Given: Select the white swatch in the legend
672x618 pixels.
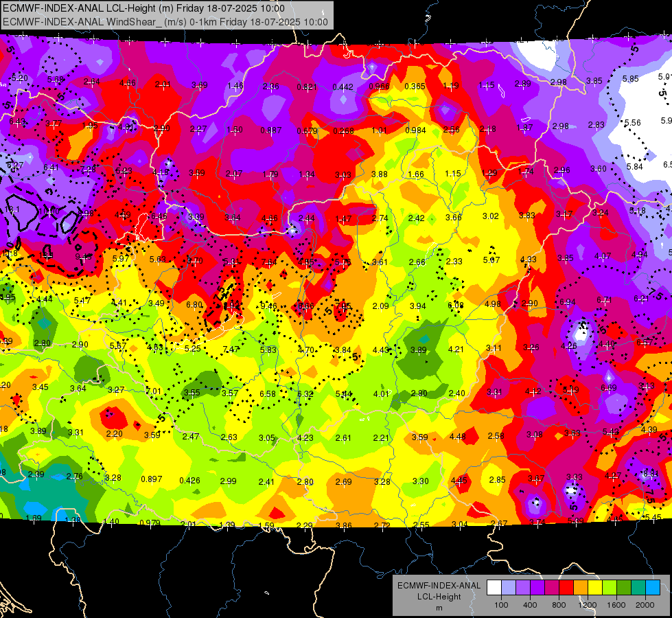Looking at the screenshot, I should (x=494, y=587).
